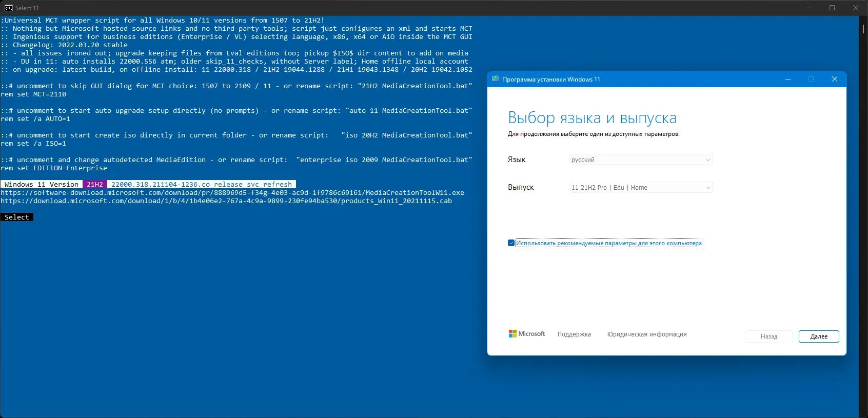Click the 'Программа установки Windows 11' dialog title
Image resolution: width=868 pixels, height=418 pixels.
coord(551,79)
